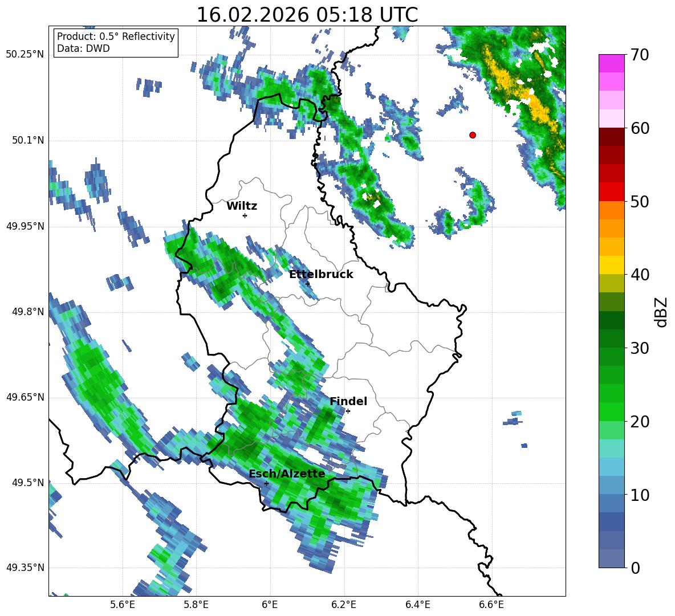This screenshot has height=616, width=675.
Task: Click the 6°E longitude label
Action: [x=270, y=605]
